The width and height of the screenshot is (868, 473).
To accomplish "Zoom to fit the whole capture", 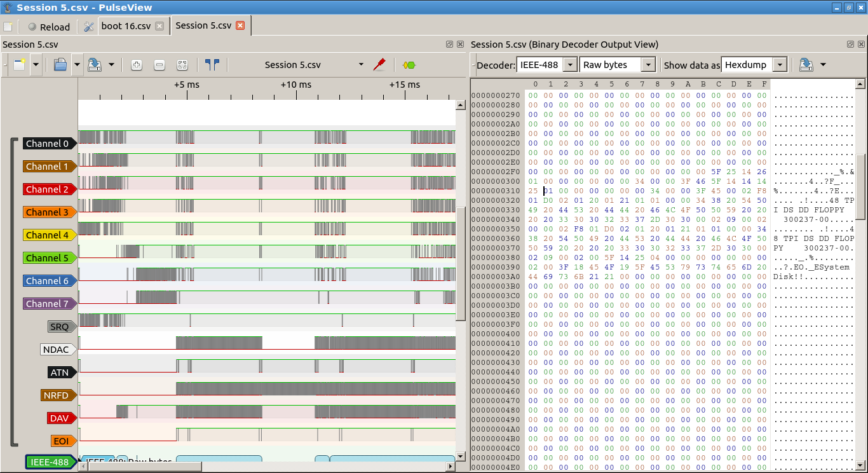I will click(182, 65).
